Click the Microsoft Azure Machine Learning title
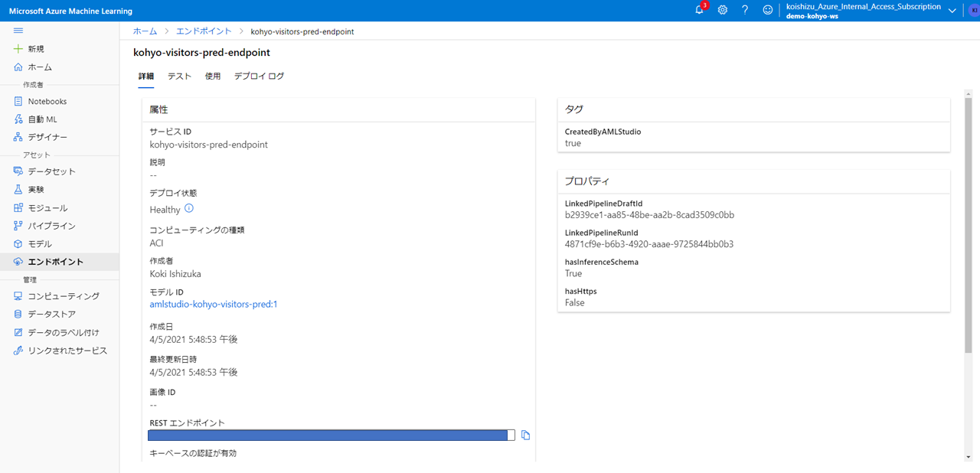This screenshot has height=473, width=980. [x=70, y=11]
